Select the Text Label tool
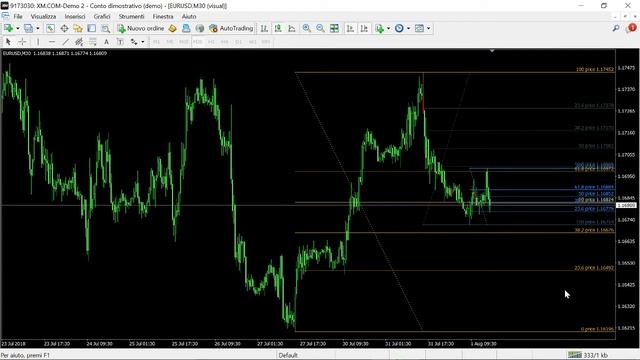 120,42
